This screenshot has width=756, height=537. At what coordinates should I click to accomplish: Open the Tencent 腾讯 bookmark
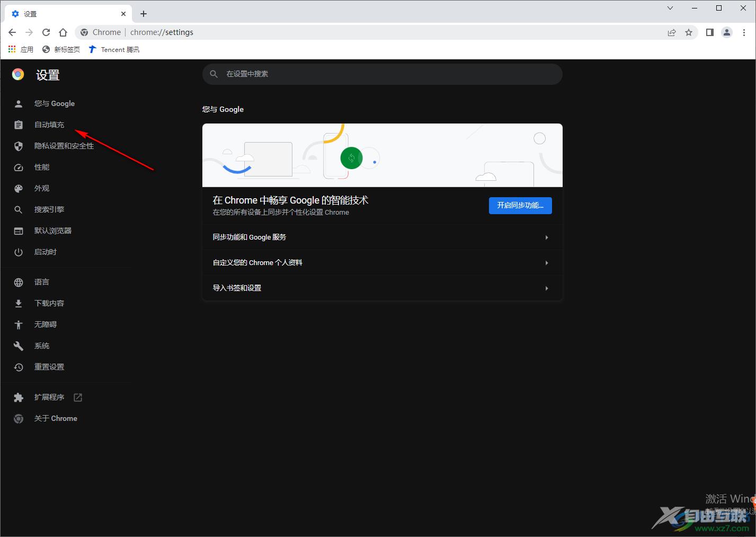(x=114, y=49)
